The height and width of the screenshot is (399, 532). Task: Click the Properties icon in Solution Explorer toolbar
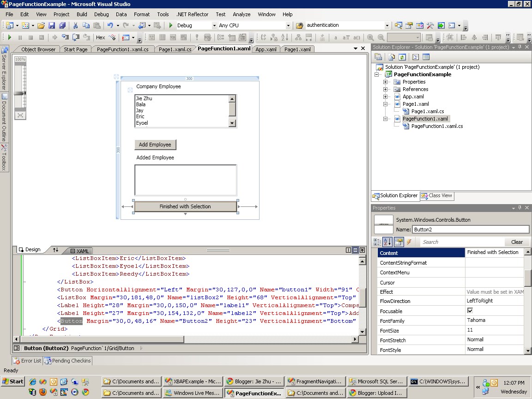pos(378,56)
